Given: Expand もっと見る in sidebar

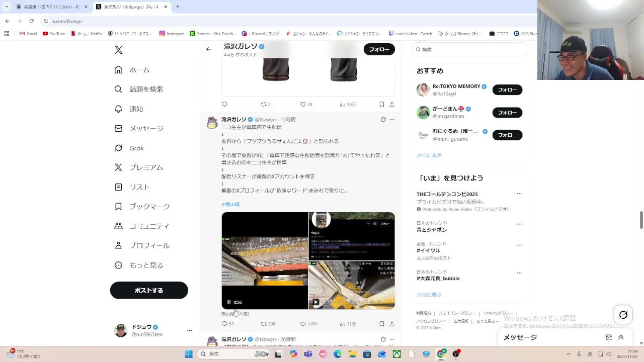Looking at the screenshot, I should click(x=138, y=265).
